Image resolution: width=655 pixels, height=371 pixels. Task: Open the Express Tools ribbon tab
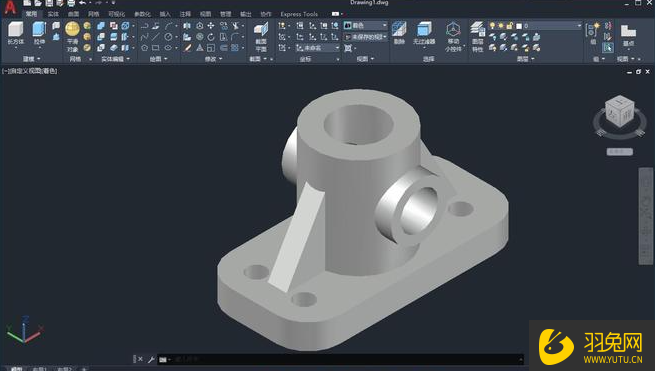299,14
